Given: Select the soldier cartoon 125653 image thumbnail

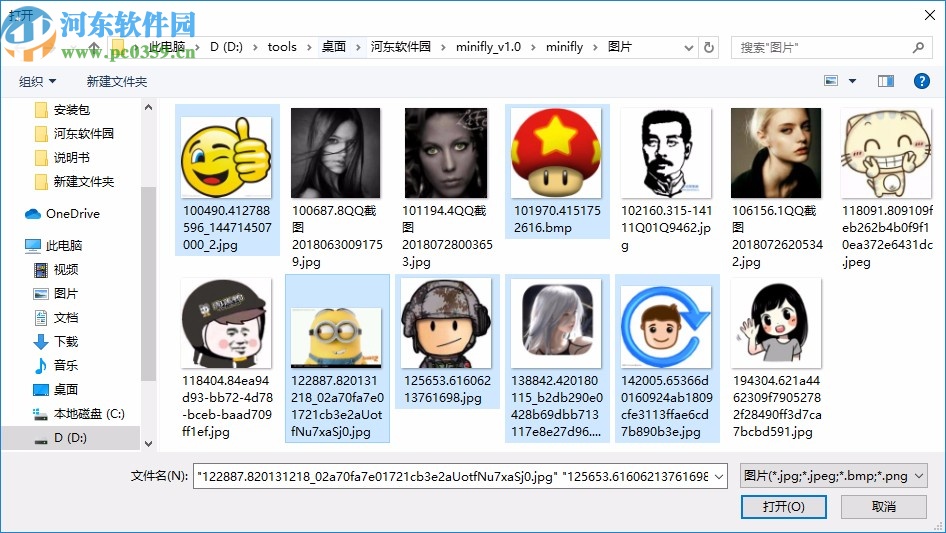Looking at the screenshot, I should (446, 323).
